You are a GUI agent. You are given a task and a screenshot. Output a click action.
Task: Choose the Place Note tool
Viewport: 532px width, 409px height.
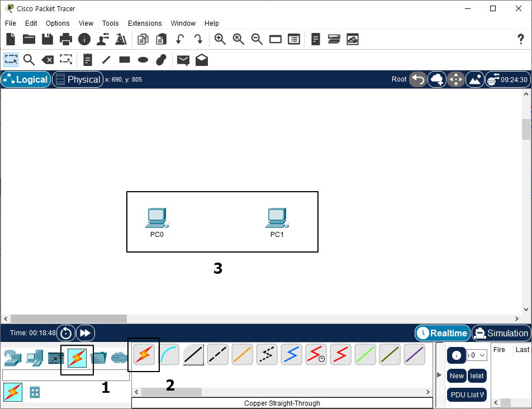(88, 60)
